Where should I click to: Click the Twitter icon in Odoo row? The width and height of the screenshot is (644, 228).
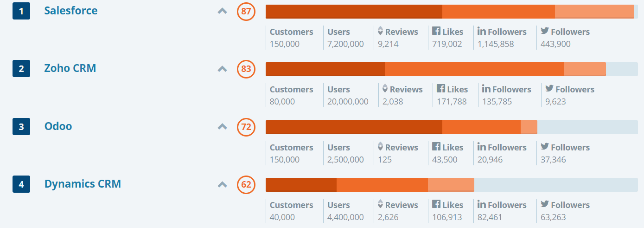(x=545, y=147)
